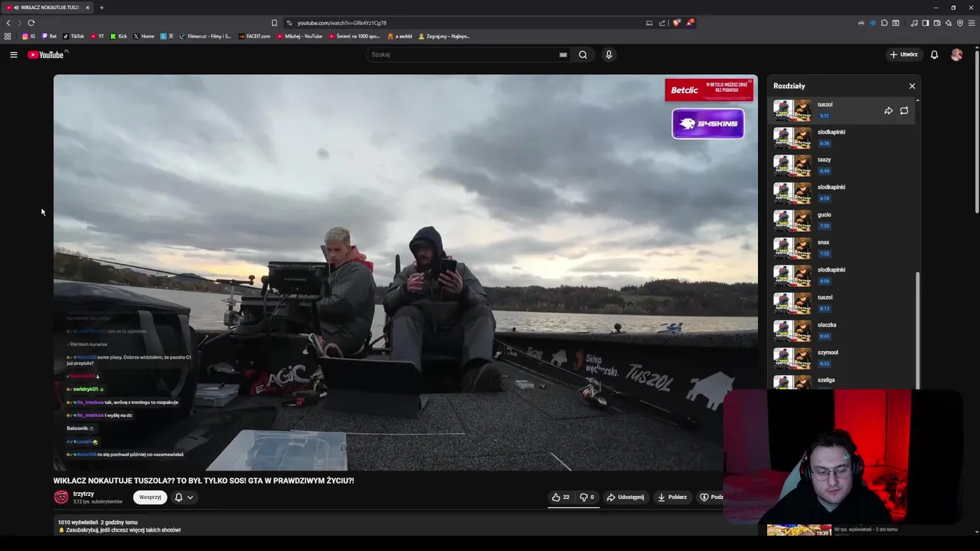Viewport: 980px width, 551px height.
Task: Dislike the video with thumbs down
Action: pos(586,497)
